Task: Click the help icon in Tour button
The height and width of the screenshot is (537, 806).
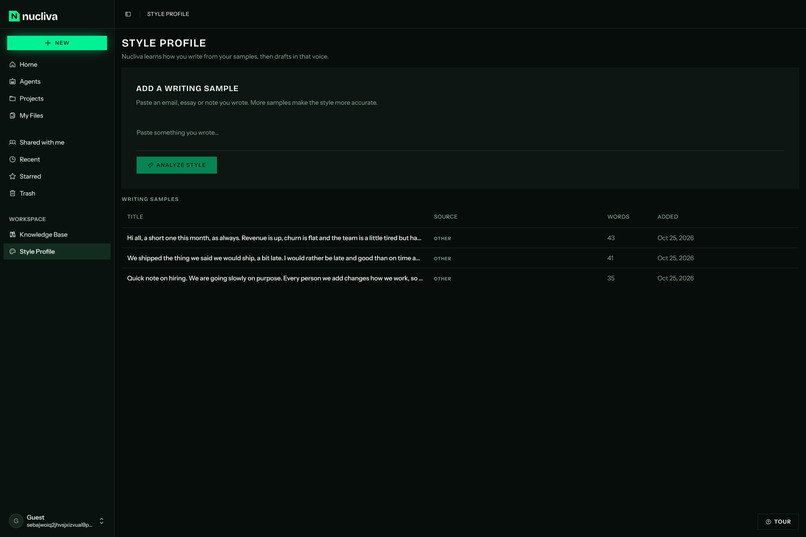Action: click(768, 522)
